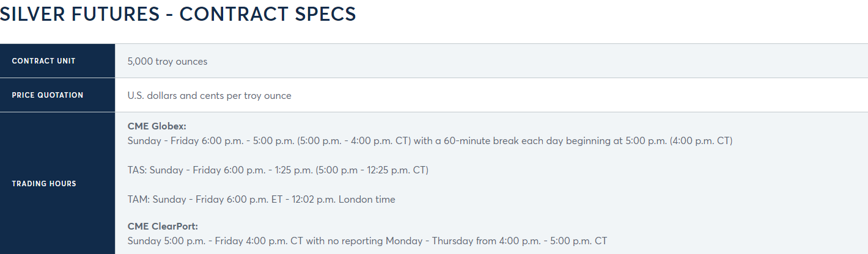This screenshot has width=868, height=254.
Task: Click the 'no reporting Monday - Thursday' text
Action: (389, 241)
